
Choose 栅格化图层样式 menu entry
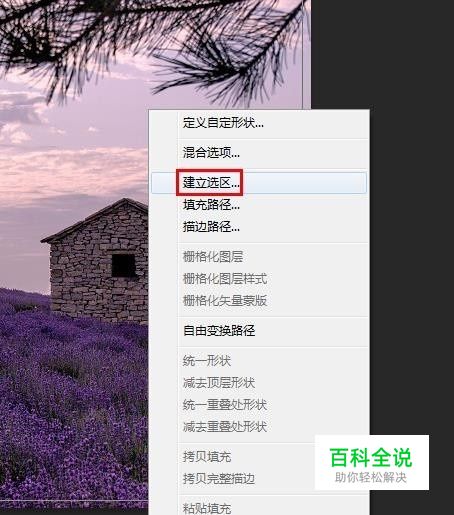coord(259,279)
